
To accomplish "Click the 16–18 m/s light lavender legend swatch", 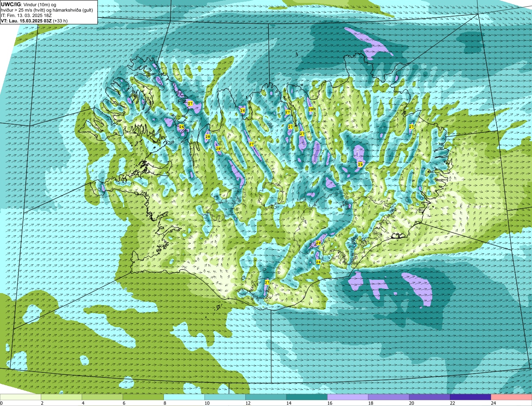I will (348, 397).
